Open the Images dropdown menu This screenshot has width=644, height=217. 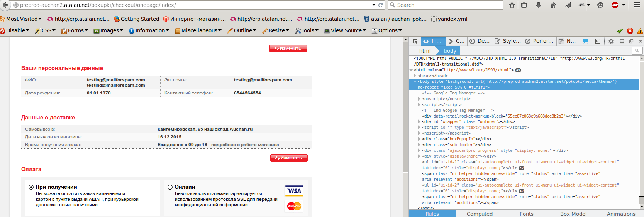108,30
